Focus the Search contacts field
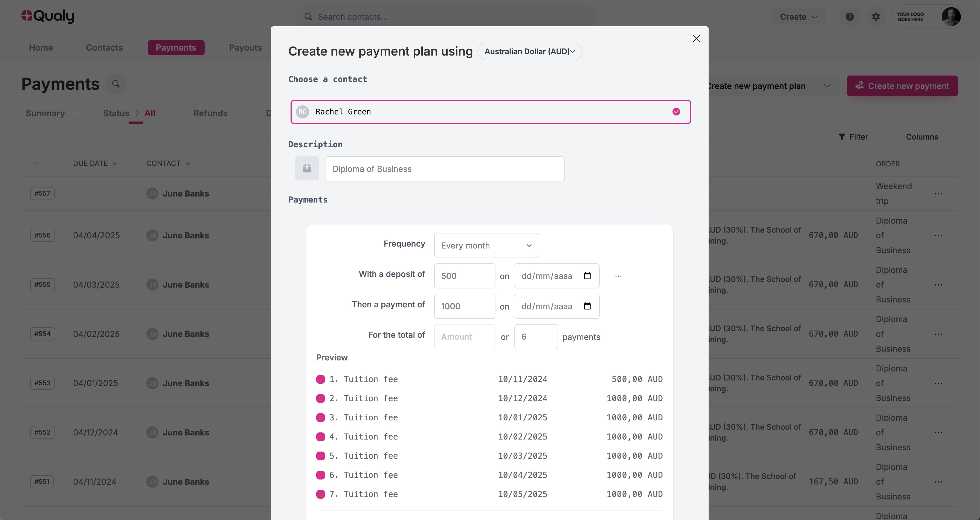 click(445, 17)
